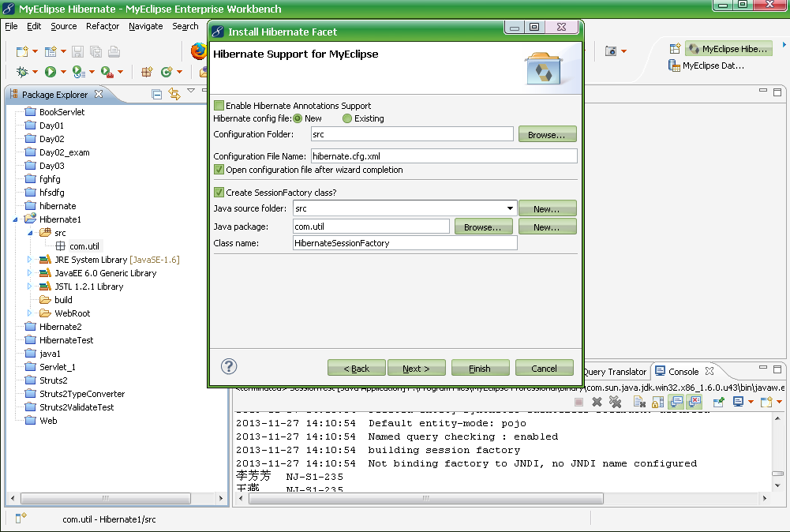
Task: Select MyEclipse Hibernate perspective button
Action: tap(728, 49)
